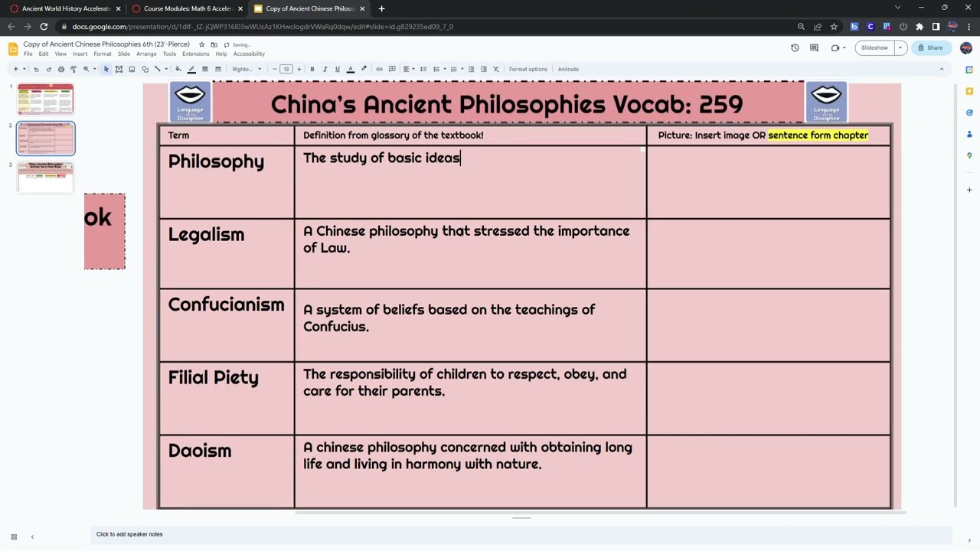Open the Insert menu
The width and height of the screenshot is (980, 551).
[80, 54]
